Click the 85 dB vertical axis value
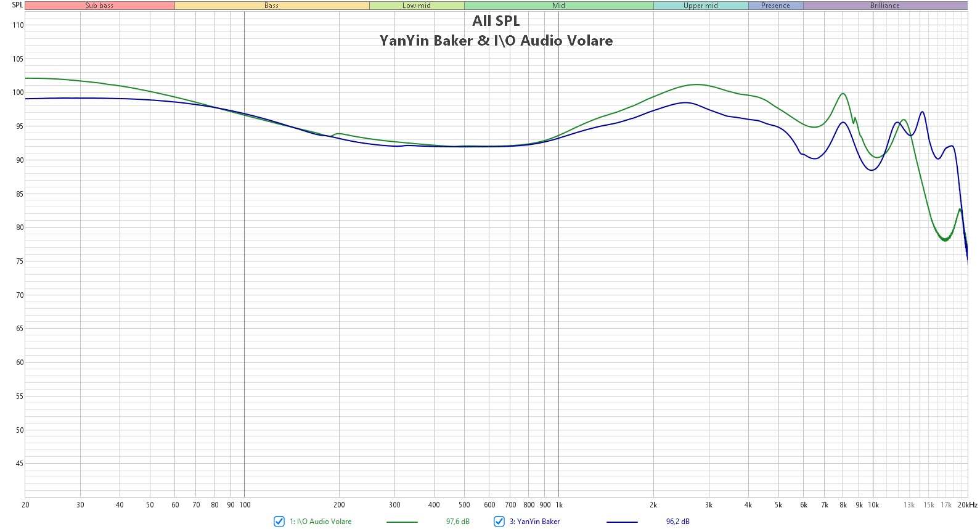980x529 pixels. pyautogui.click(x=20, y=194)
